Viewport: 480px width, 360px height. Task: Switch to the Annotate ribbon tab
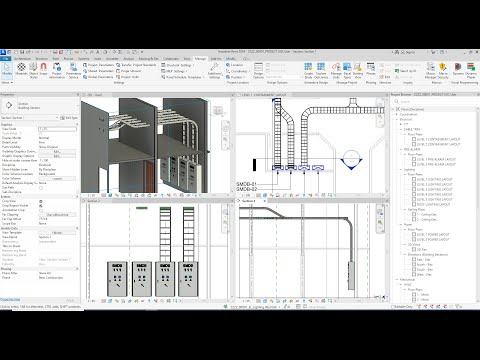112,59
